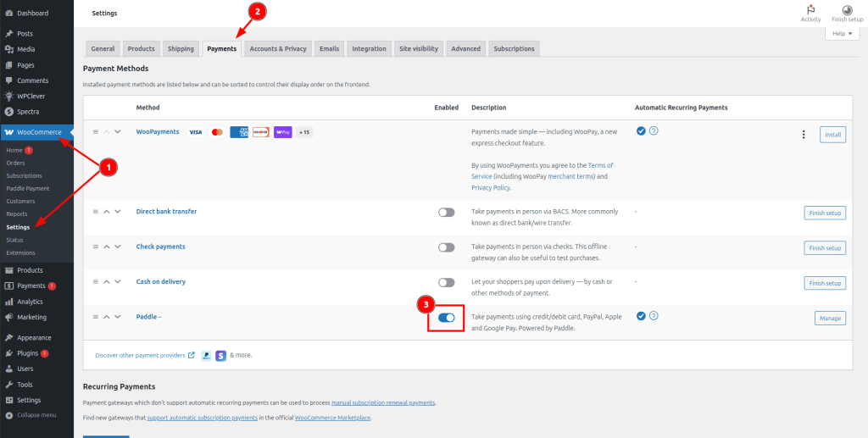The height and width of the screenshot is (438, 868).
Task: Move Direct bank transfer up
Action: pos(107,211)
